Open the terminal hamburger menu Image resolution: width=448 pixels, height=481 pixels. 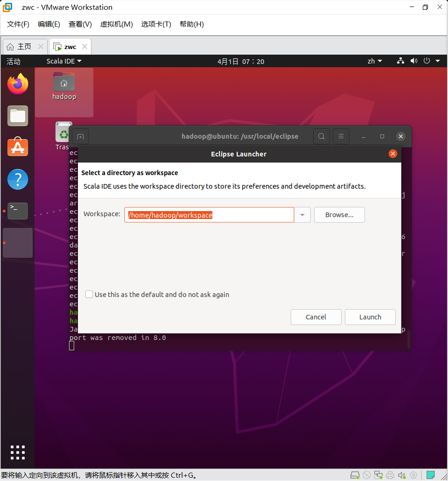pyautogui.click(x=341, y=136)
